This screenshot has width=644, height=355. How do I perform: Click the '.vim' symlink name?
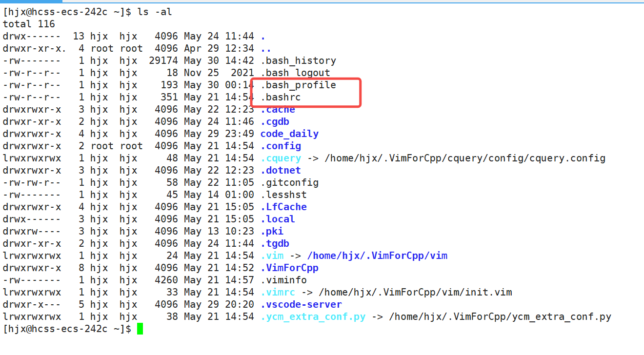point(272,256)
